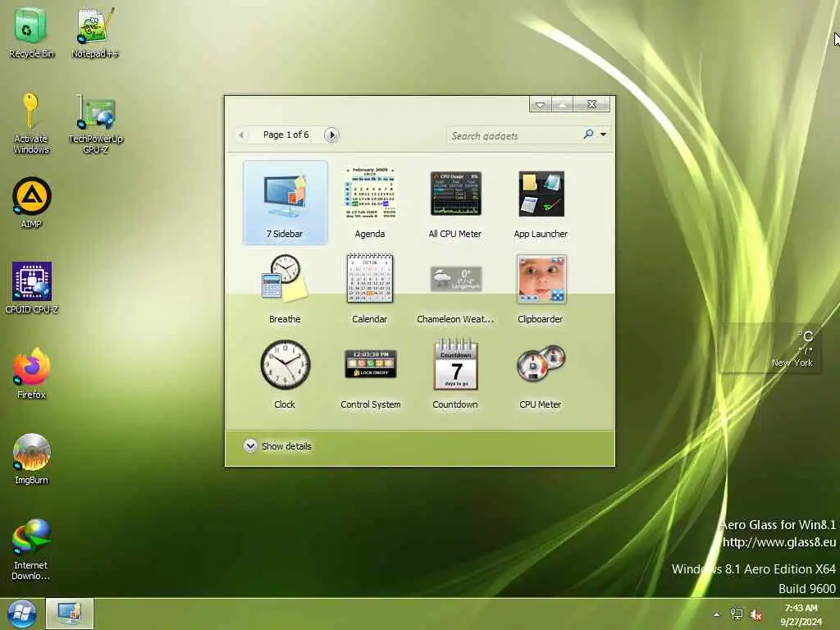Select the Calendar gadget

tap(370, 288)
